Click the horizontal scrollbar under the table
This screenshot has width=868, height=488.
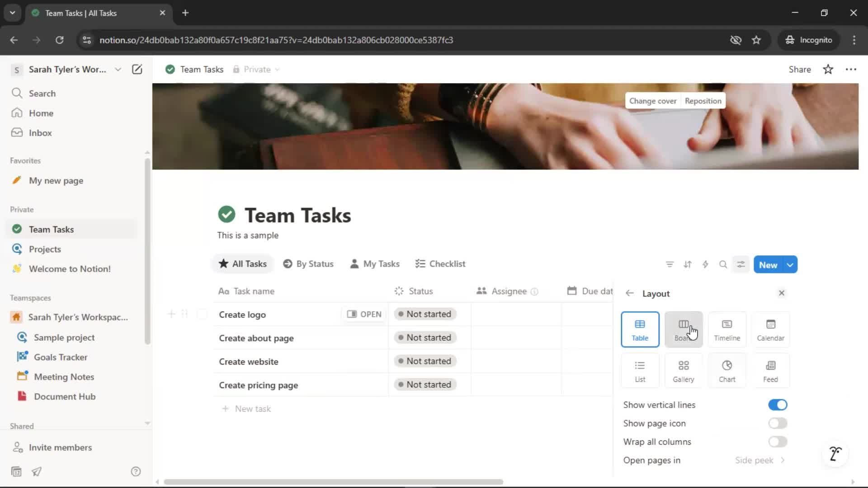tap(333, 482)
